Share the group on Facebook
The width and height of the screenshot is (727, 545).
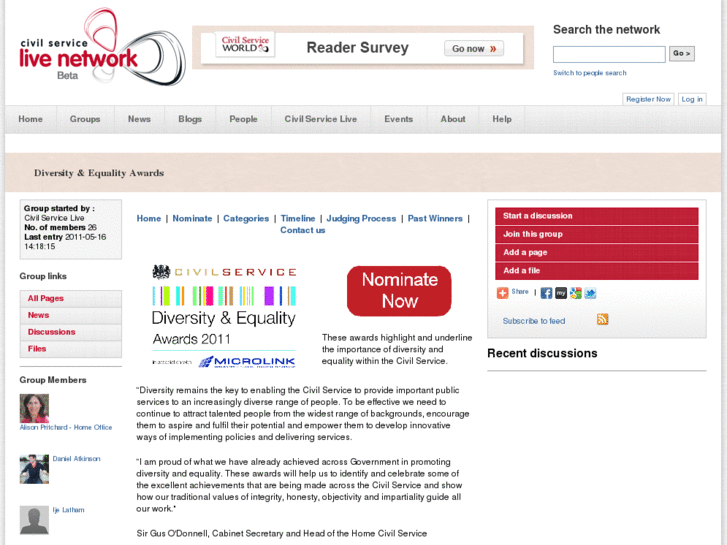click(546, 293)
